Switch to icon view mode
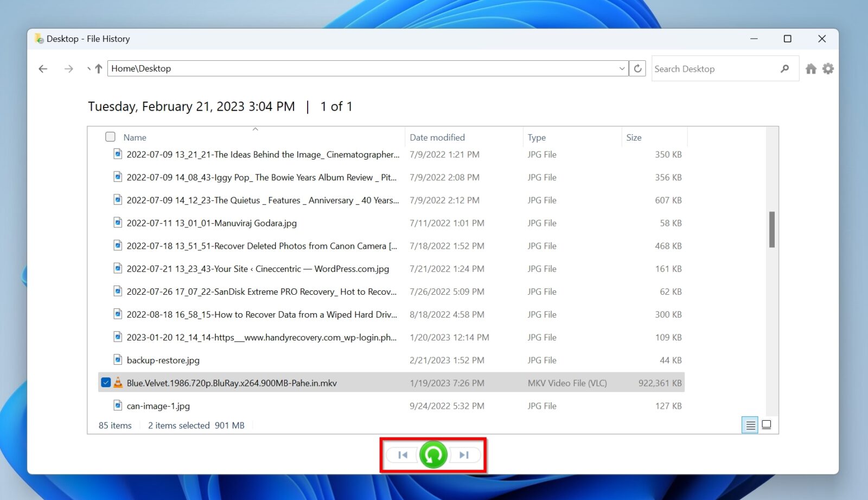868x500 pixels. click(767, 425)
